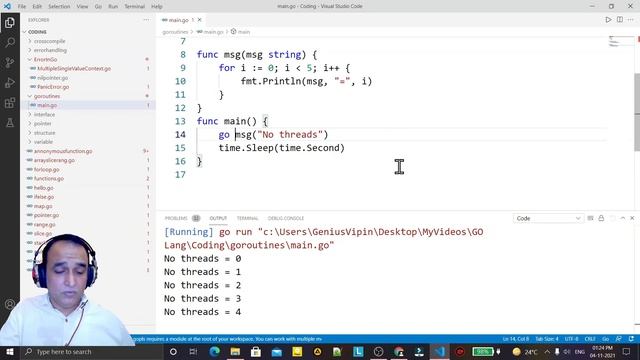
Task: Open the Selection menu
Action: (59, 6)
